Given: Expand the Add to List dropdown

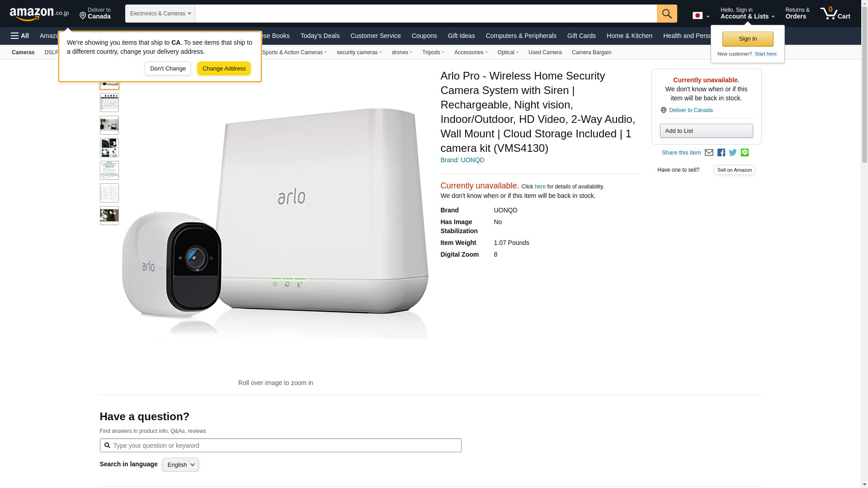Looking at the screenshot, I should (x=706, y=131).
